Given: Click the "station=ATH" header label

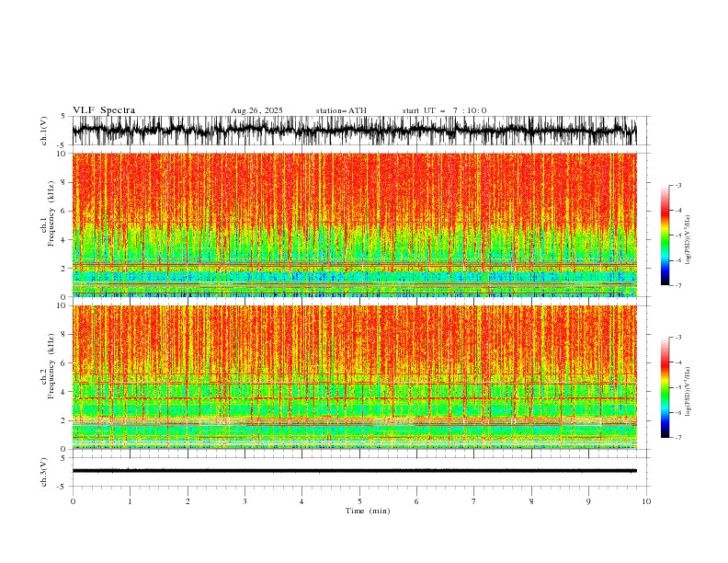Looking at the screenshot, I should (341, 110).
